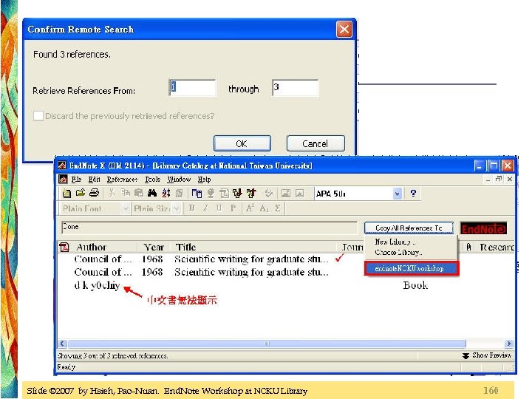532x399 pixels.
Task: Select second Council of... 1968 reference row
Action: (x=201, y=272)
